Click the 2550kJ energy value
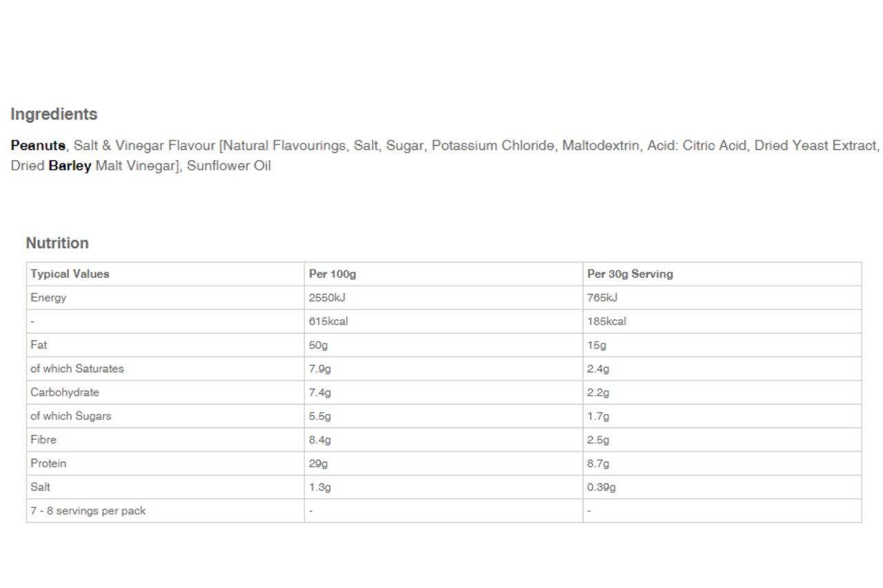The width and height of the screenshot is (883, 588). pos(326,298)
